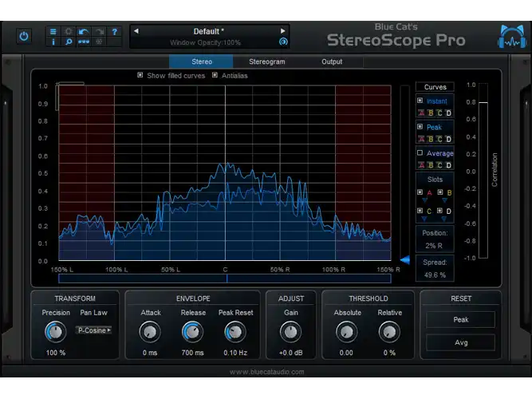
Task: Switch to the Output tab
Action: [x=332, y=61]
